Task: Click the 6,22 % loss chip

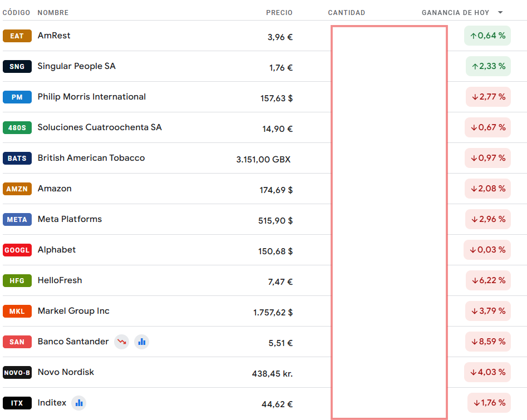Action: click(x=489, y=280)
